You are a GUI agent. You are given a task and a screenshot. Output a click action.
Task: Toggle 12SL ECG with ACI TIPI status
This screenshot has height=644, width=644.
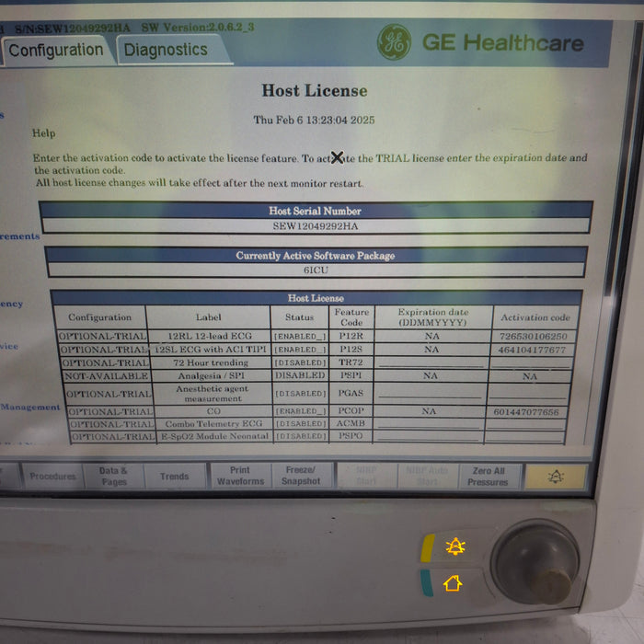300,350
